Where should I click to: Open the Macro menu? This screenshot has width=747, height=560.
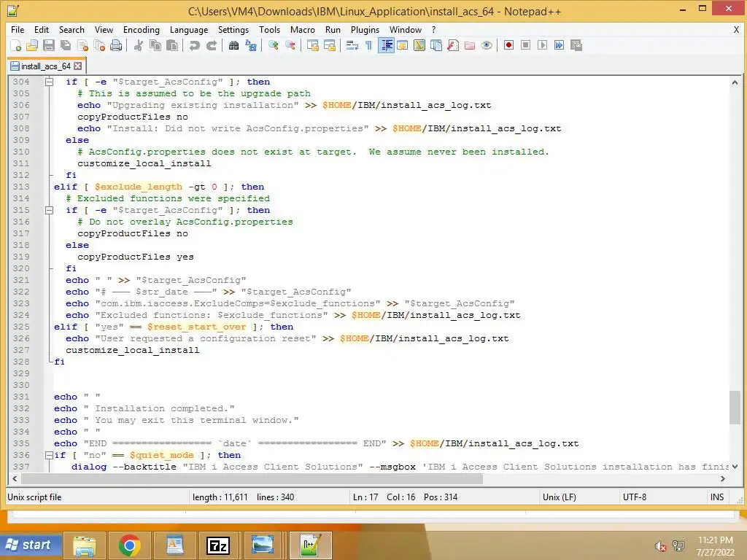point(303,29)
